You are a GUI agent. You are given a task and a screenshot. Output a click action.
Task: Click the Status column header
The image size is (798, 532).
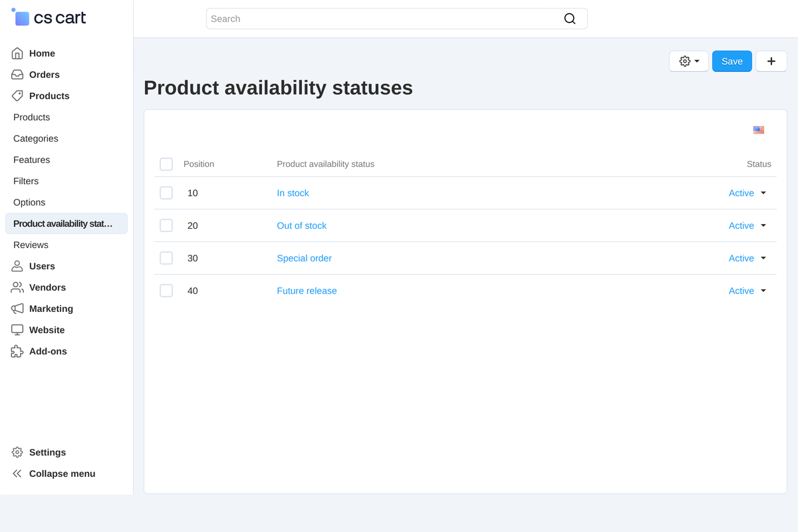[759, 164]
